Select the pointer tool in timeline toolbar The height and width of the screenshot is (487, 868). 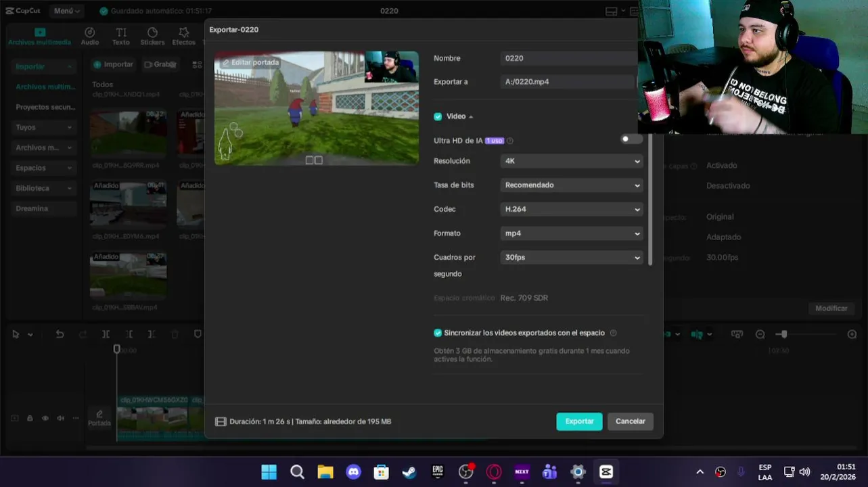[x=16, y=334]
